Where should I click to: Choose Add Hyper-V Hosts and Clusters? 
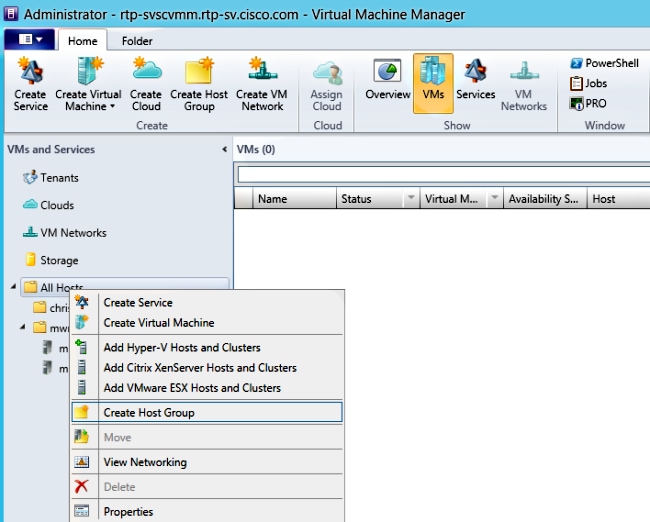207,347
